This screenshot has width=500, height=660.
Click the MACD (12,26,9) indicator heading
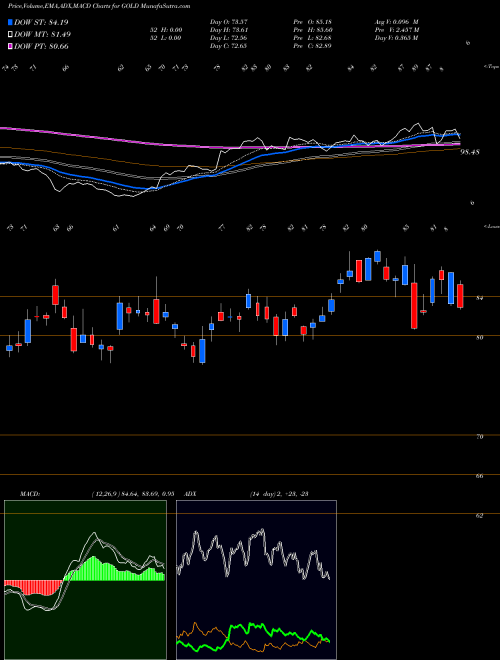(97, 494)
